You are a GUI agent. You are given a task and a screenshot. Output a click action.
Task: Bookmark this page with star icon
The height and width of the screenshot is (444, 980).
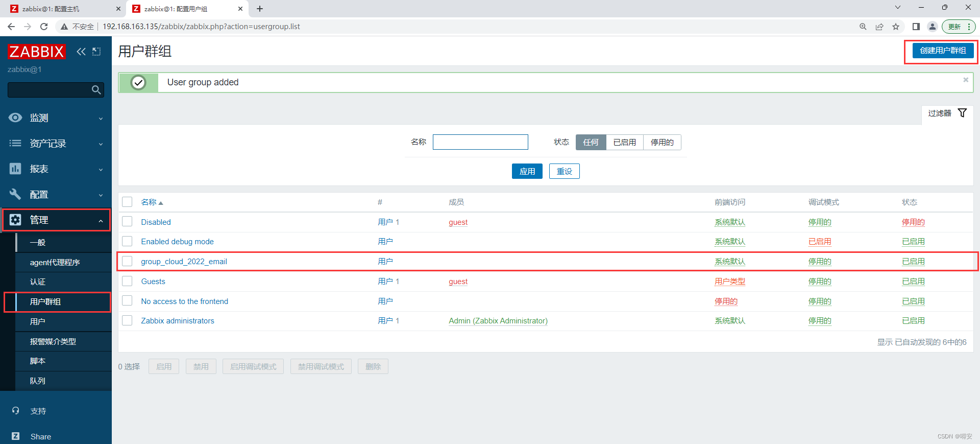896,27
